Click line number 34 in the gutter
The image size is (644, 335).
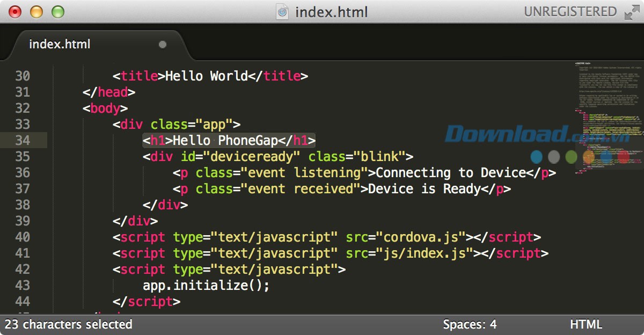click(x=23, y=141)
